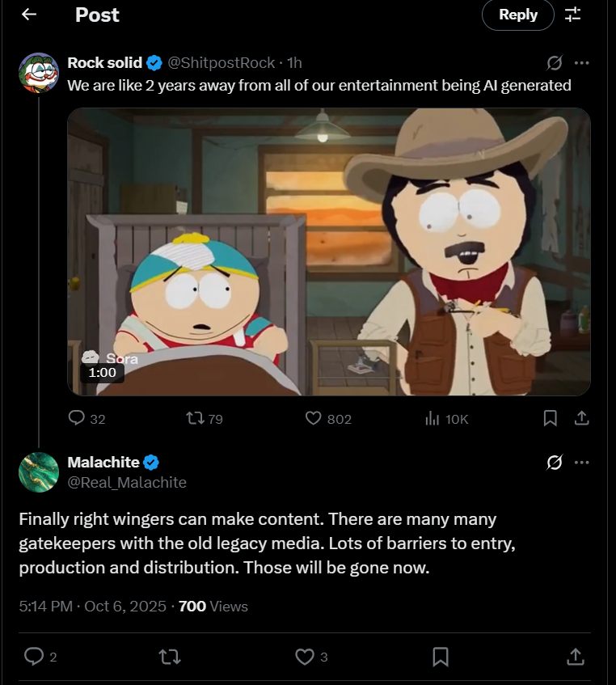Click the back arrow icon

[x=29, y=15]
